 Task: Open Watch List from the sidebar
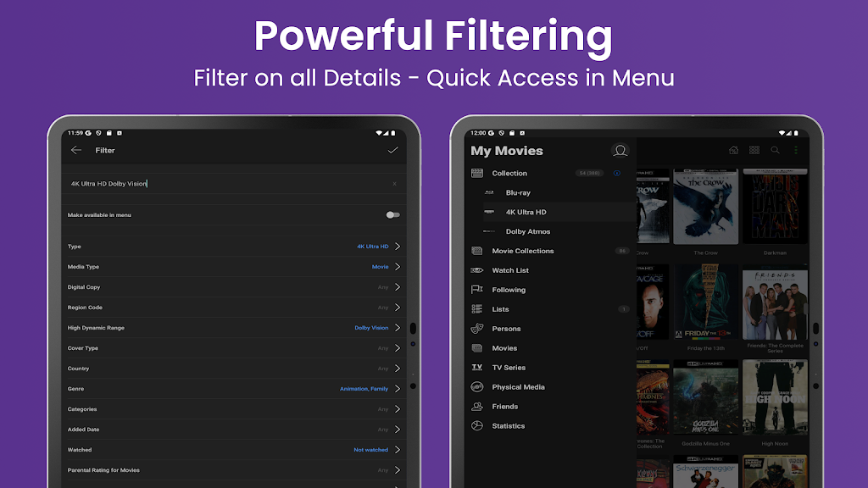[x=510, y=270]
